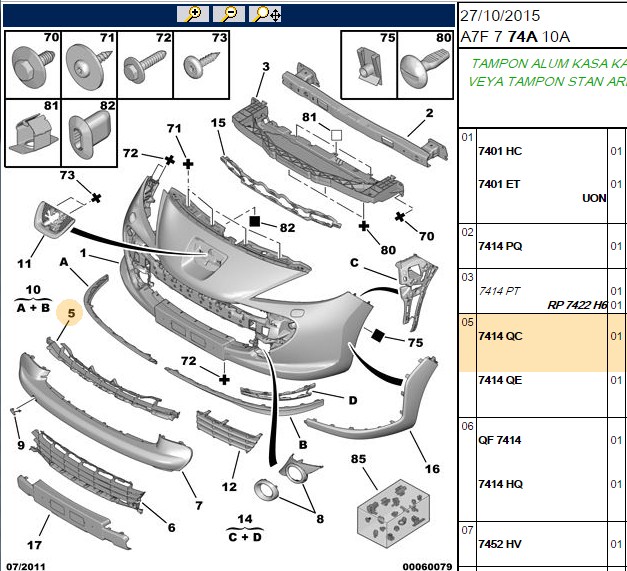Select callout 15 for the absorber strip
627x571 pixels.
point(218,123)
